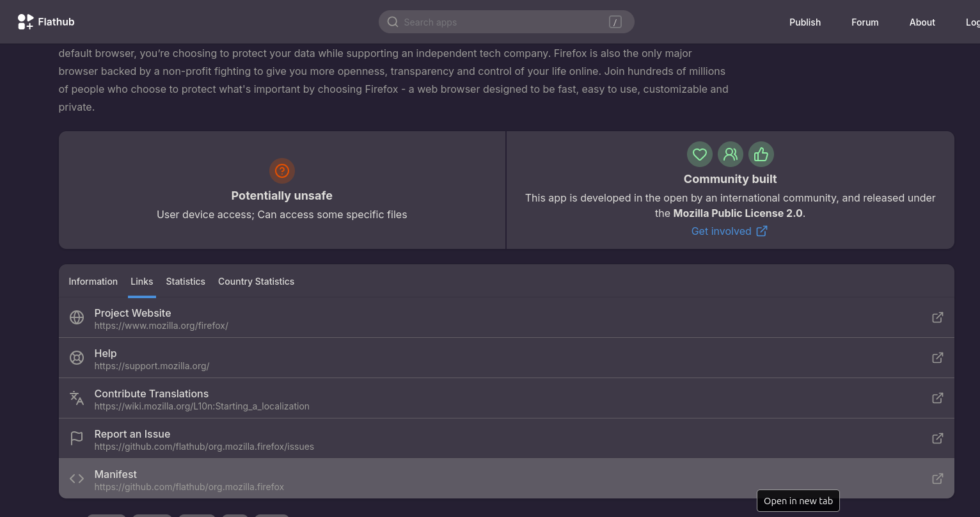The width and height of the screenshot is (980, 517).
Task: Click the green thumbs-up icon
Action: (761, 154)
